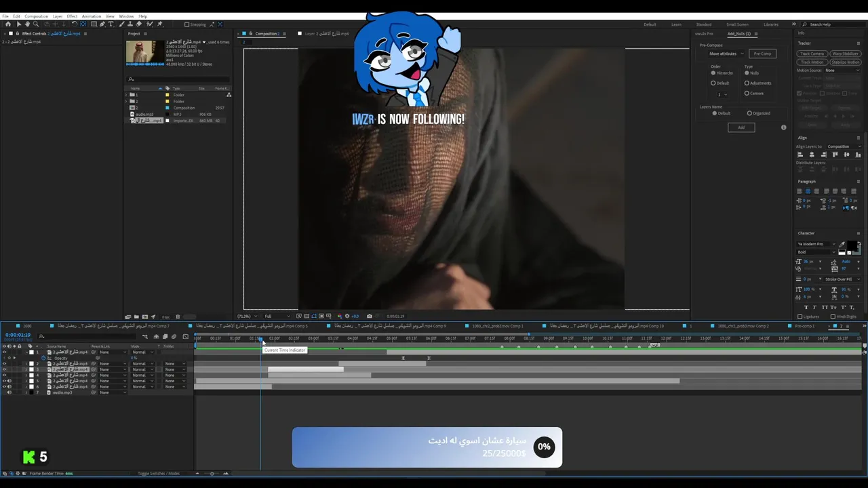Click the Add button in Add_Nulls
The width and height of the screenshot is (868, 488).
point(741,127)
